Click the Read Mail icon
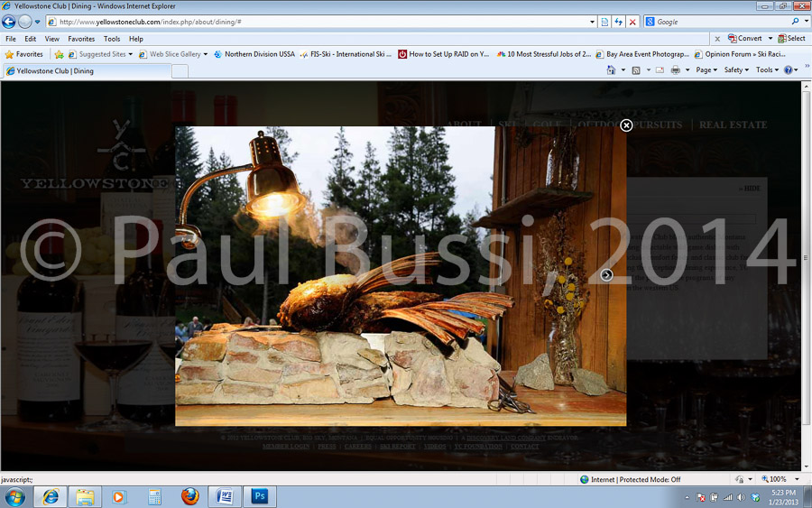This screenshot has width=812, height=508. [660, 69]
